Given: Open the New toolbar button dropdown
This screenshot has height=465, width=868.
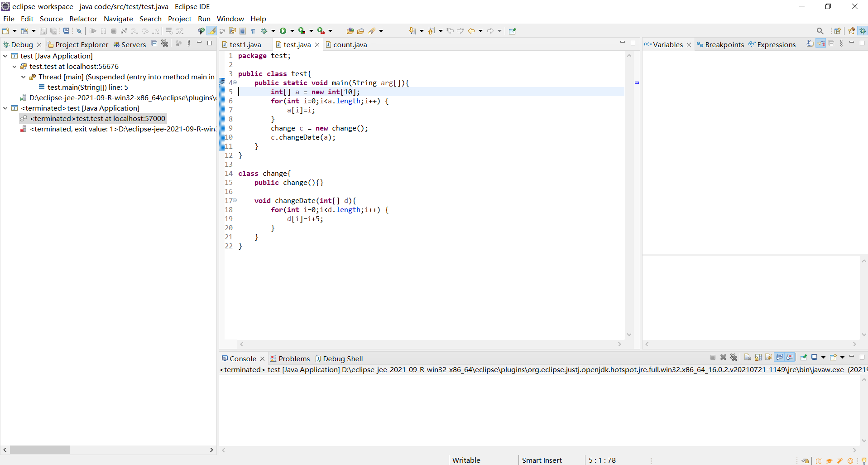Looking at the screenshot, I should coord(14,31).
